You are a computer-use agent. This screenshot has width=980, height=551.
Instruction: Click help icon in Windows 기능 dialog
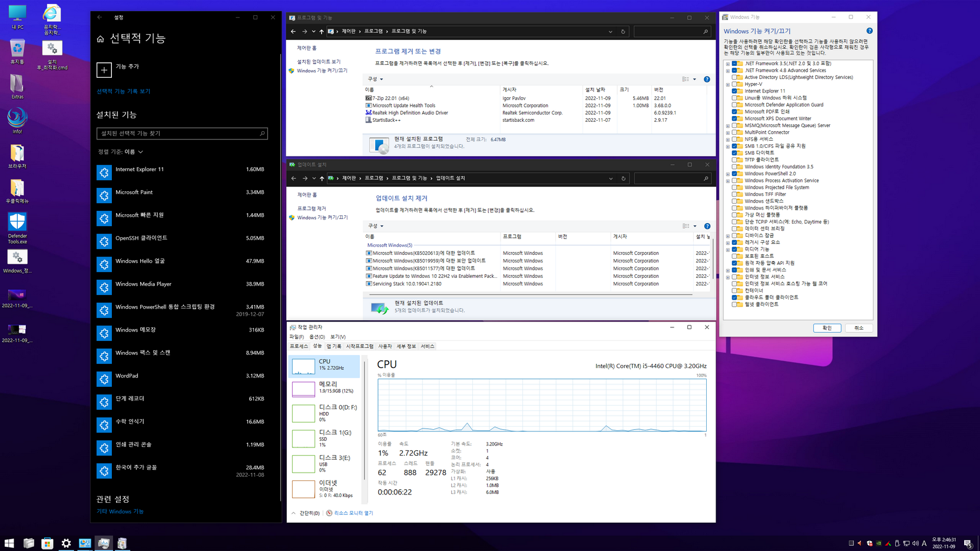869,31
